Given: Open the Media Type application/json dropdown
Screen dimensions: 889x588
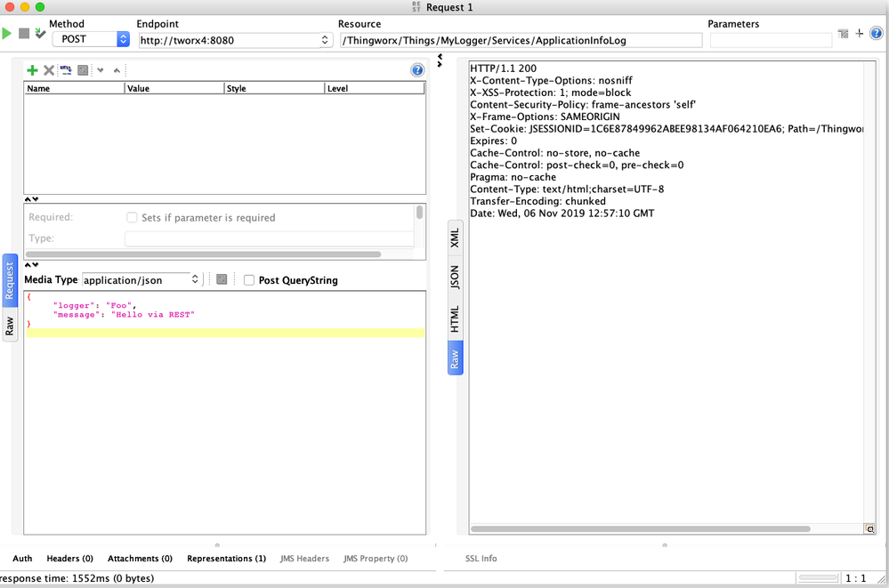Looking at the screenshot, I should [x=142, y=279].
